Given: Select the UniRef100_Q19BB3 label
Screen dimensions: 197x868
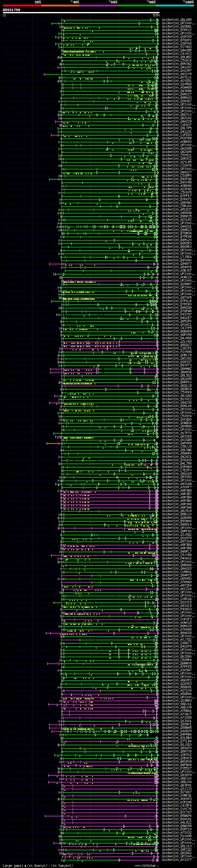Looking at the screenshot, I should pos(177,701).
